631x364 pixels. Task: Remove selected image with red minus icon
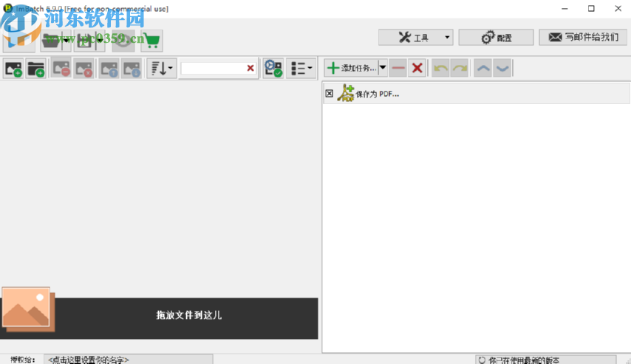coord(61,69)
